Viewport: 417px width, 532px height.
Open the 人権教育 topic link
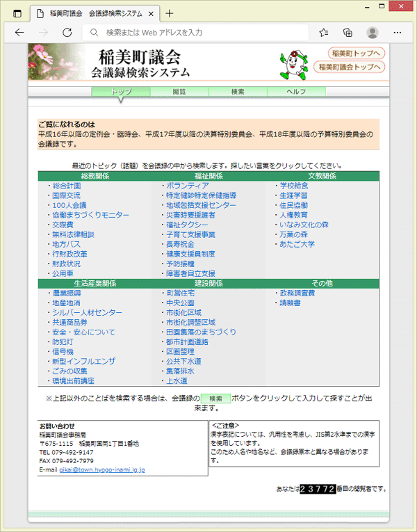point(293,215)
